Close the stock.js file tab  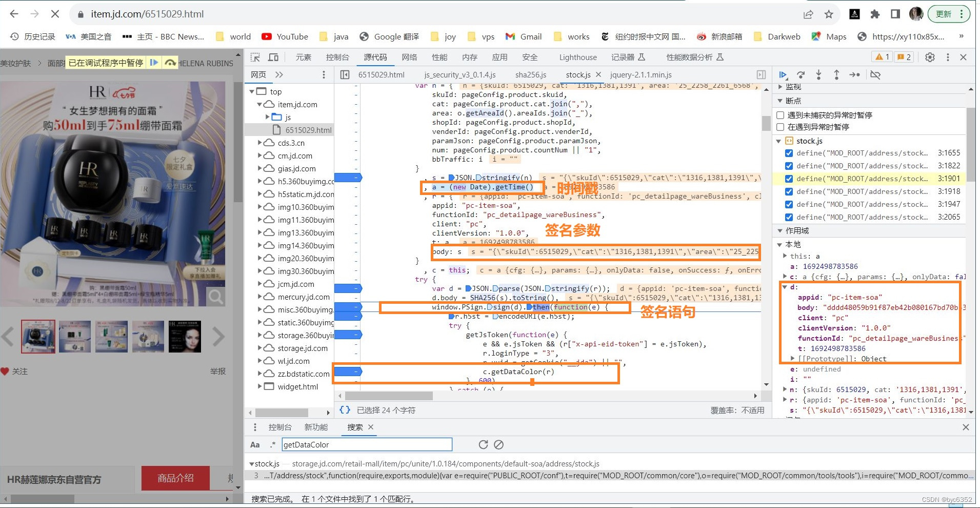coord(598,75)
